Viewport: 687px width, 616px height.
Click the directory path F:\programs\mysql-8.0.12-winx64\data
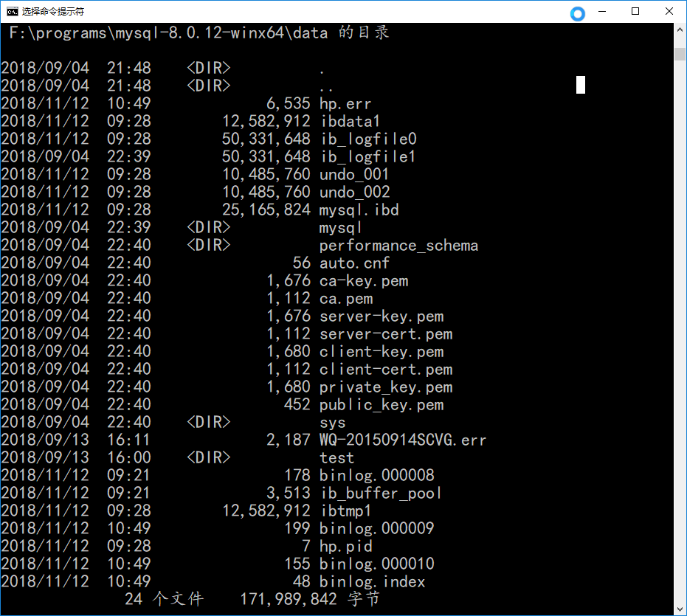click(x=168, y=33)
